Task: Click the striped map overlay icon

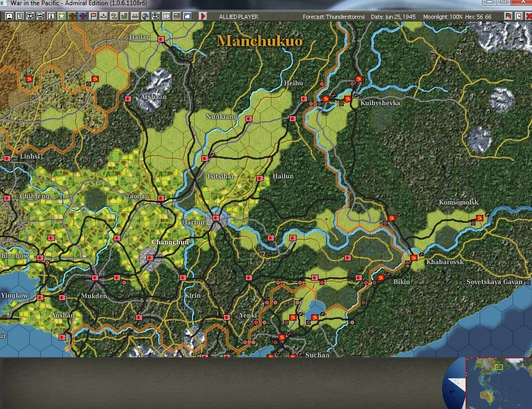Action: point(177,16)
